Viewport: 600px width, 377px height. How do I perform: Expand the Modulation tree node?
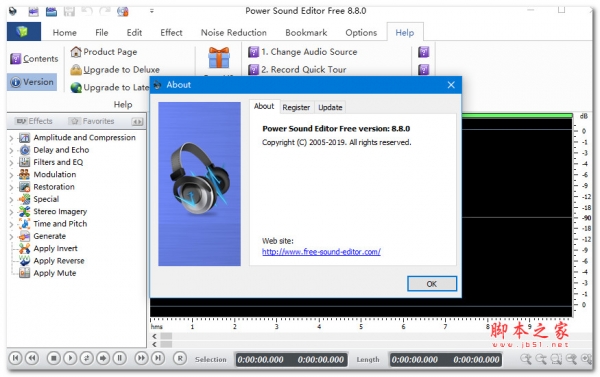coord(11,175)
